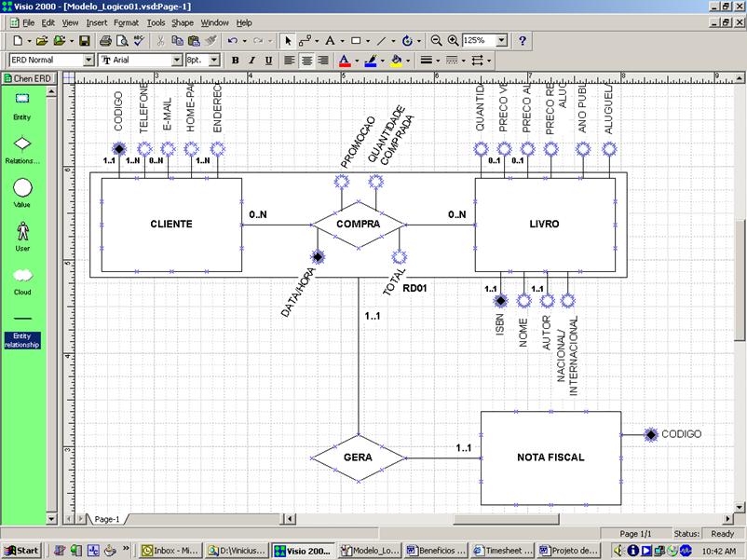Open the zoom percentage dropdown
This screenshot has height=560, width=747.
coord(502,40)
